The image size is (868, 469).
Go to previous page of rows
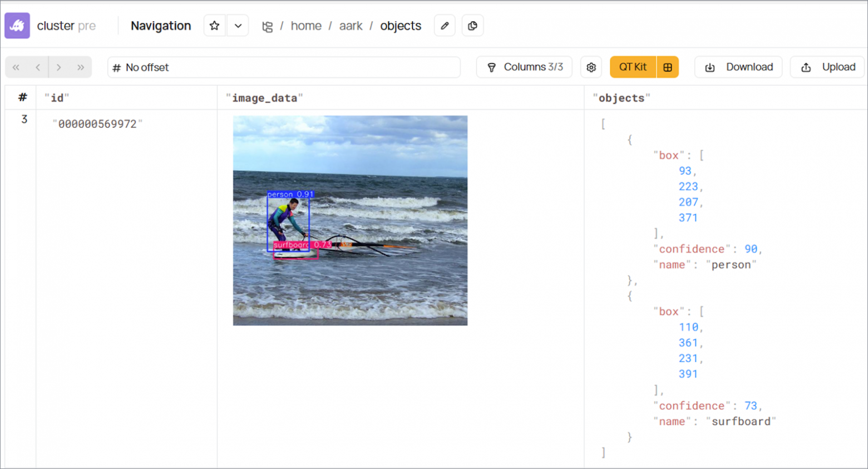point(38,67)
